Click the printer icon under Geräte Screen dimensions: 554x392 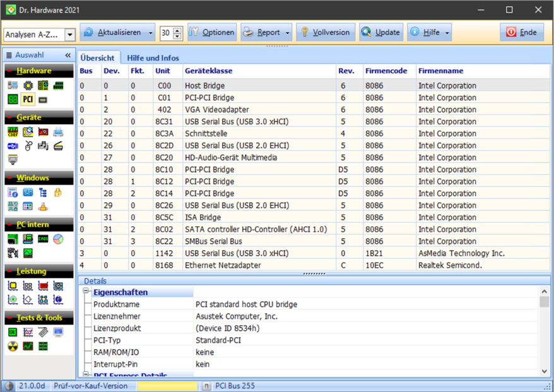(58, 132)
